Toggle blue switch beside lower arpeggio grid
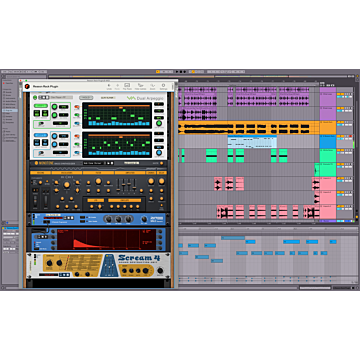The image size is (360, 360). (x=77, y=153)
